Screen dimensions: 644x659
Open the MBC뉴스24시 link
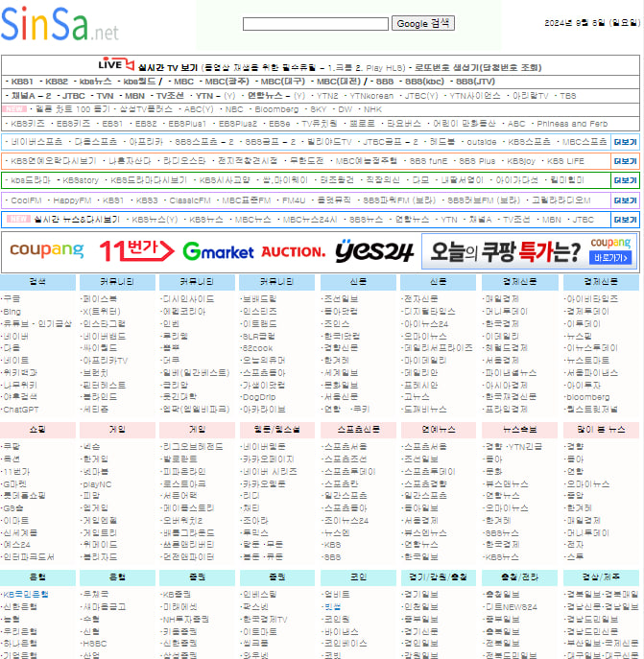coord(310,220)
